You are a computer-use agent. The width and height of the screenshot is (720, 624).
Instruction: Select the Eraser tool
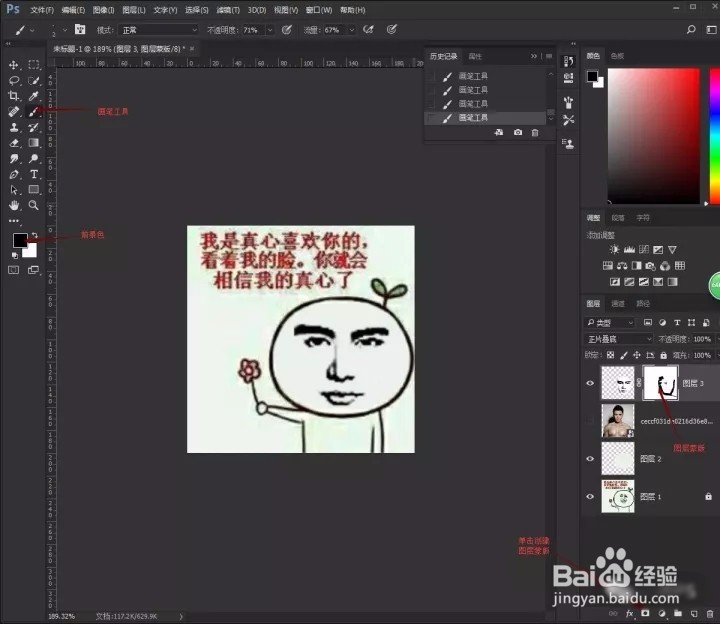[14, 143]
